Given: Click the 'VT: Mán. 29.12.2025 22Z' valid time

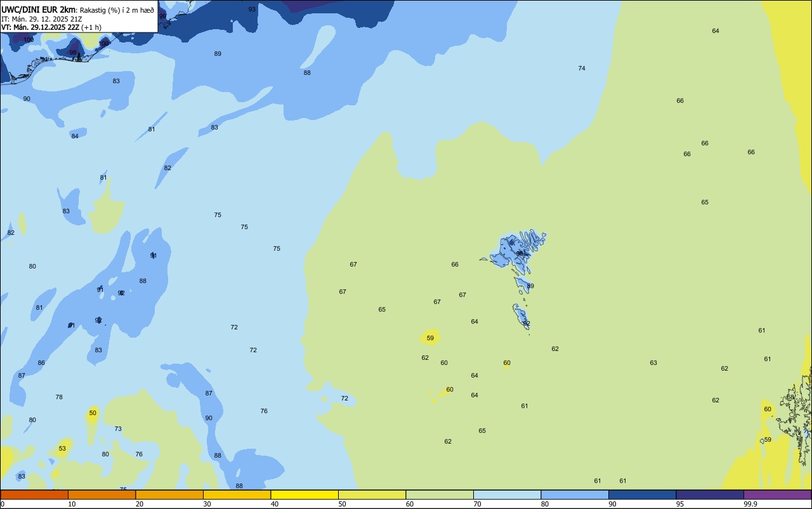Looking at the screenshot, I should [40, 27].
